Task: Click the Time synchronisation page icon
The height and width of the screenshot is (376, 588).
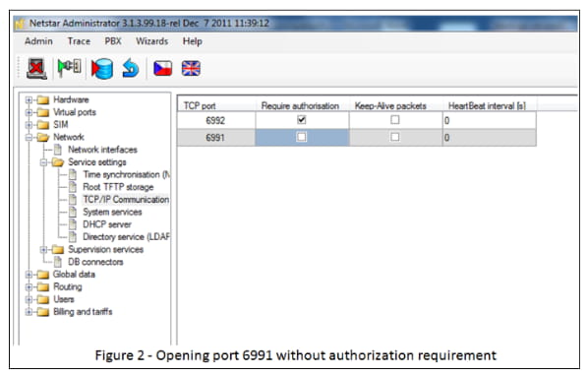Action: [x=73, y=174]
